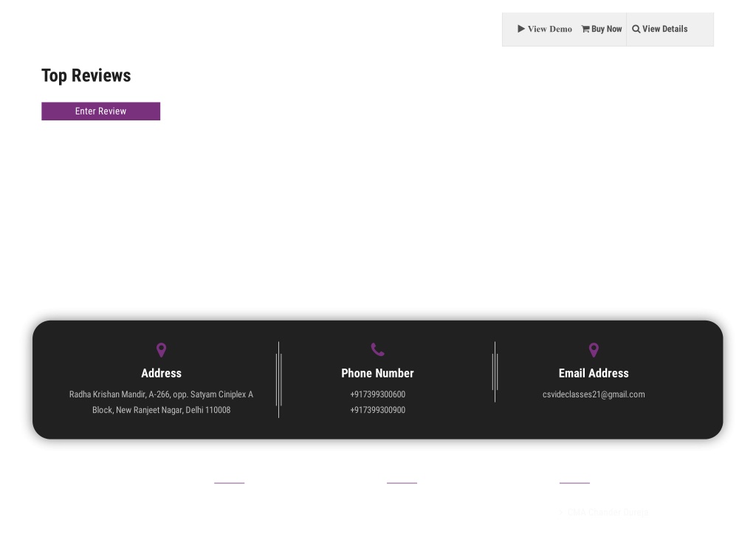The height and width of the screenshot is (534, 756).
Task: Click the Enter Review button
Action: 100,111
